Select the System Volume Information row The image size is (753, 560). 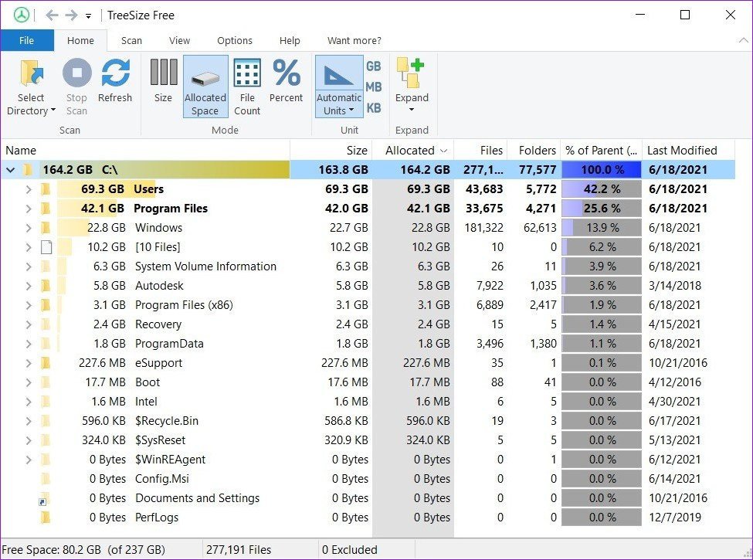(368, 266)
